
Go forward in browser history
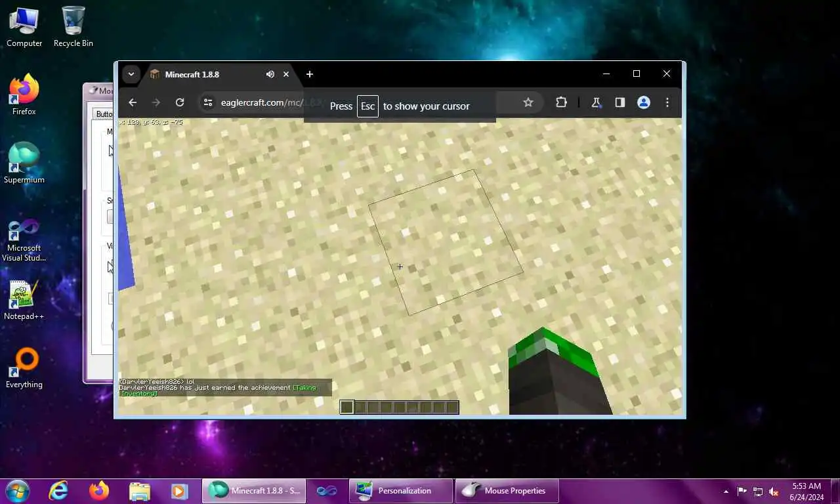[156, 102]
